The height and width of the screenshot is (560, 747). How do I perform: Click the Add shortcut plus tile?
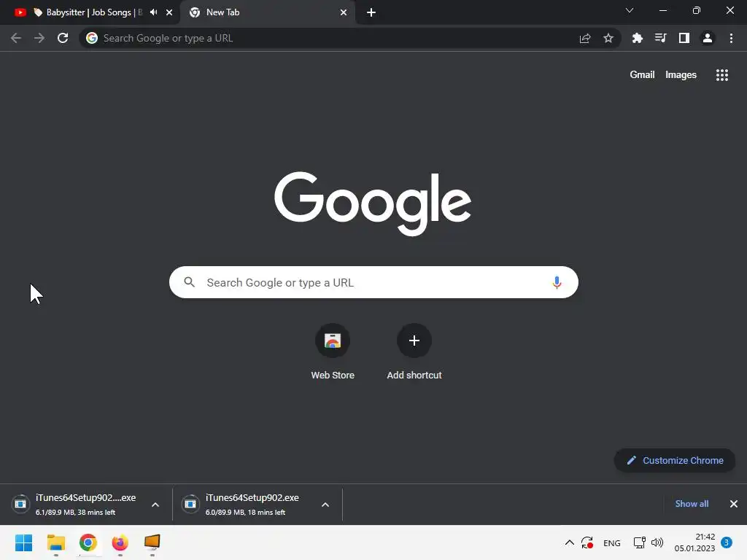(414, 341)
